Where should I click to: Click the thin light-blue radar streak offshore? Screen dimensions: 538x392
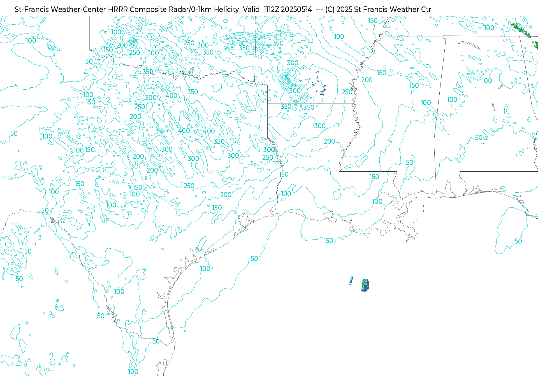coord(351,280)
